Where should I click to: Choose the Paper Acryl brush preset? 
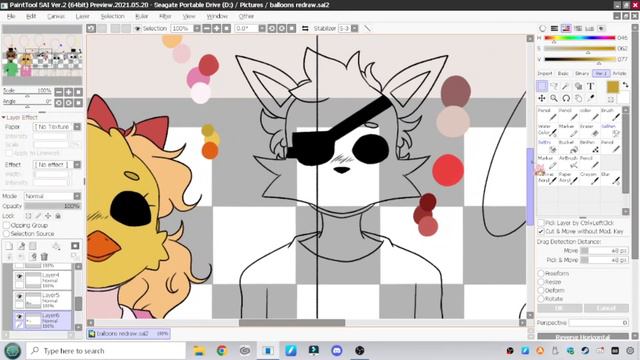tap(569, 178)
